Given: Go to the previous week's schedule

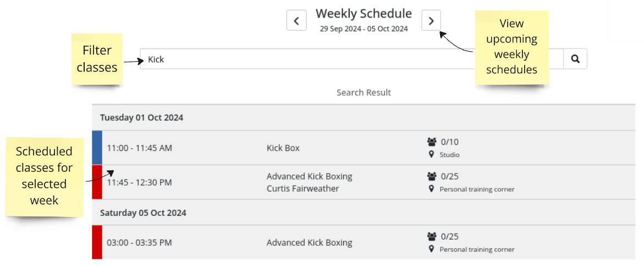Looking at the screenshot, I should pyautogui.click(x=296, y=21).
